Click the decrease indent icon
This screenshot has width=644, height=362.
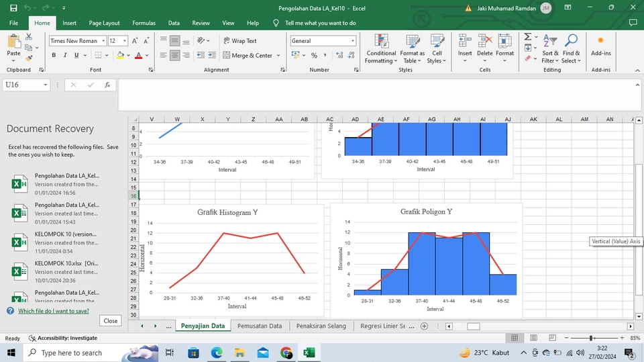(201, 55)
